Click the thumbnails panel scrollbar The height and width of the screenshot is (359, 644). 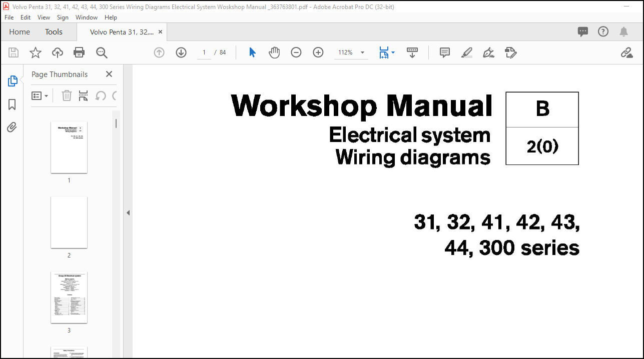[116, 123]
